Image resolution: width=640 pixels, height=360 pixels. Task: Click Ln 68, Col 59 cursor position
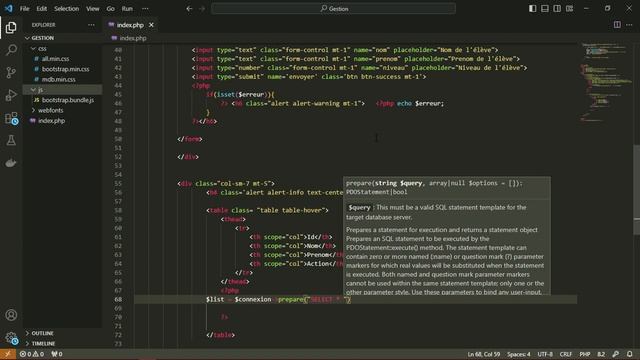click(484, 354)
